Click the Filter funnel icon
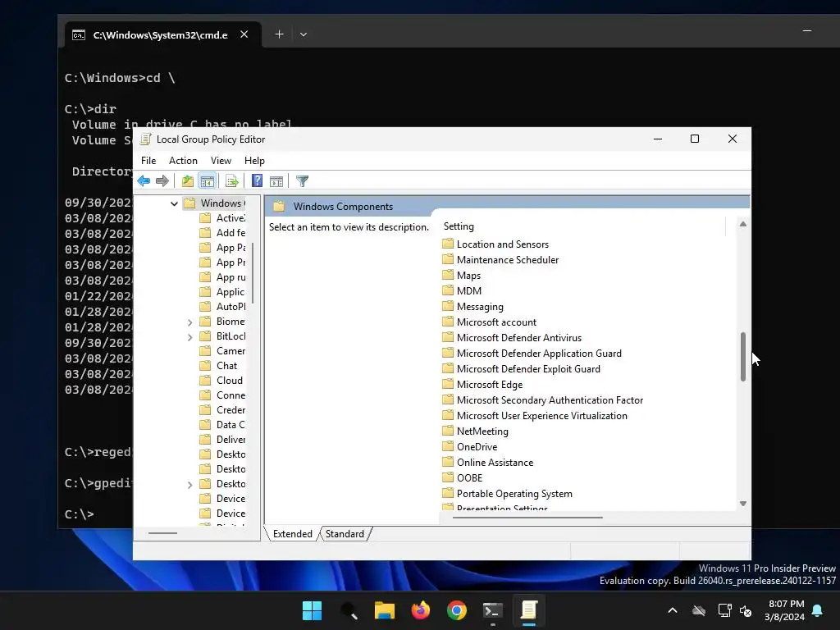 (302, 181)
